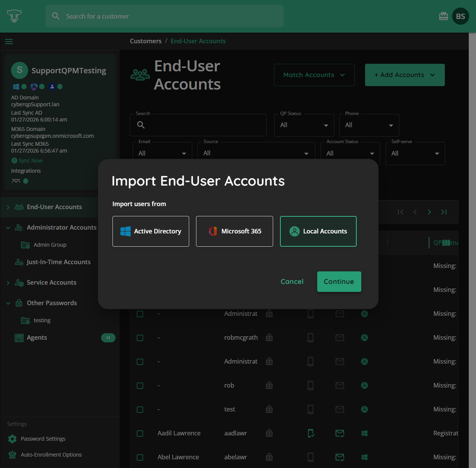Go to last page of the table
476x468 pixels.
444,212
